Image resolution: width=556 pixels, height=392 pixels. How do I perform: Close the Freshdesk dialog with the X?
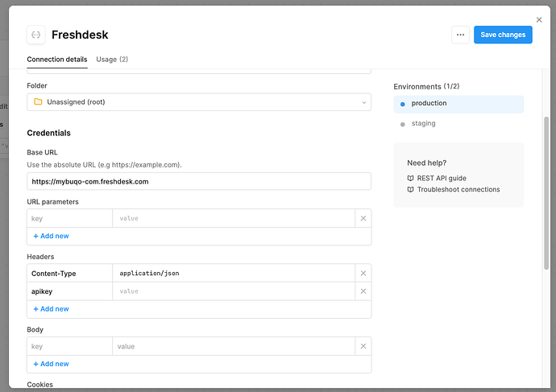pyautogui.click(x=539, y=20)
